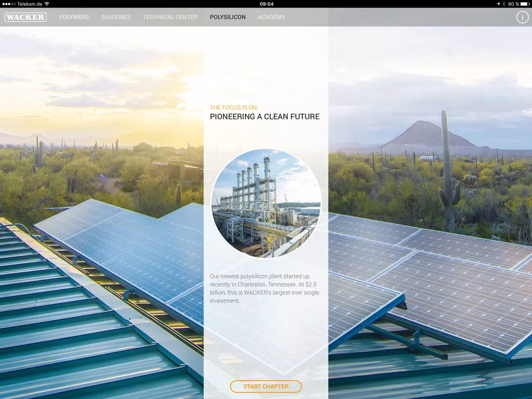Image resolution: width=532 pixels, height=399 pixels.
Task: Tap the Wi-Fi status icon
Action: pos(47,4)
